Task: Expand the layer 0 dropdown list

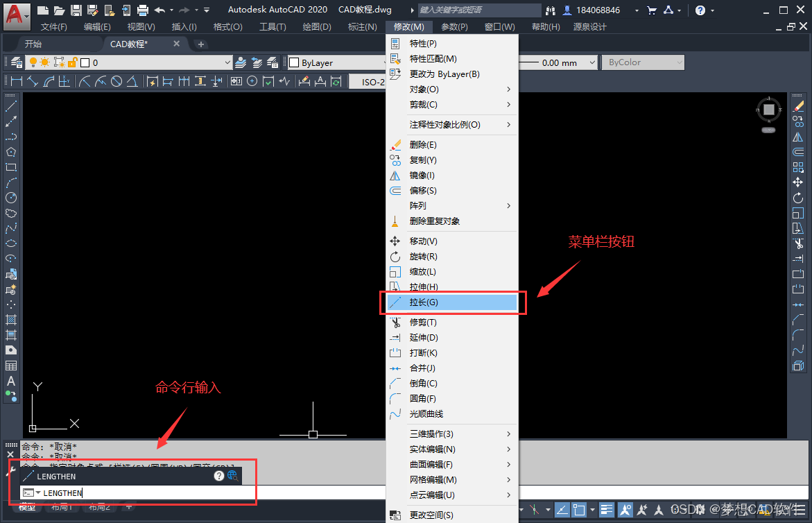Action: pyautogui.click(x=227, y=62)
